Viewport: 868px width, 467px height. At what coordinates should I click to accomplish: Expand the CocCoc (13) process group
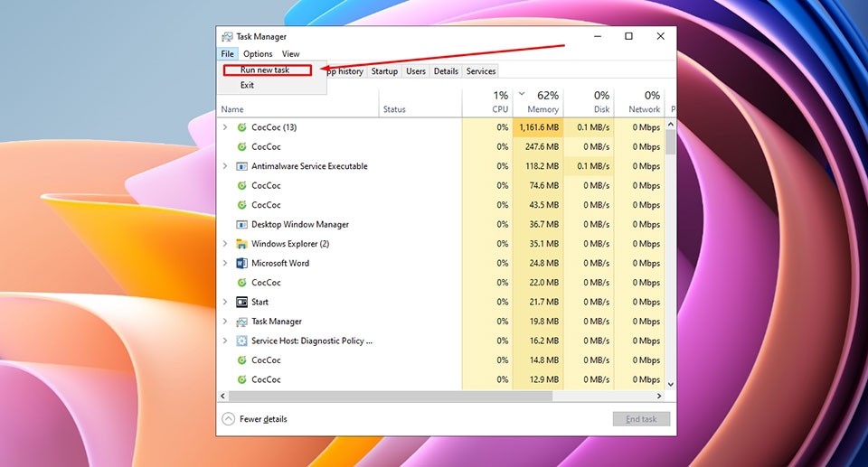225,127
